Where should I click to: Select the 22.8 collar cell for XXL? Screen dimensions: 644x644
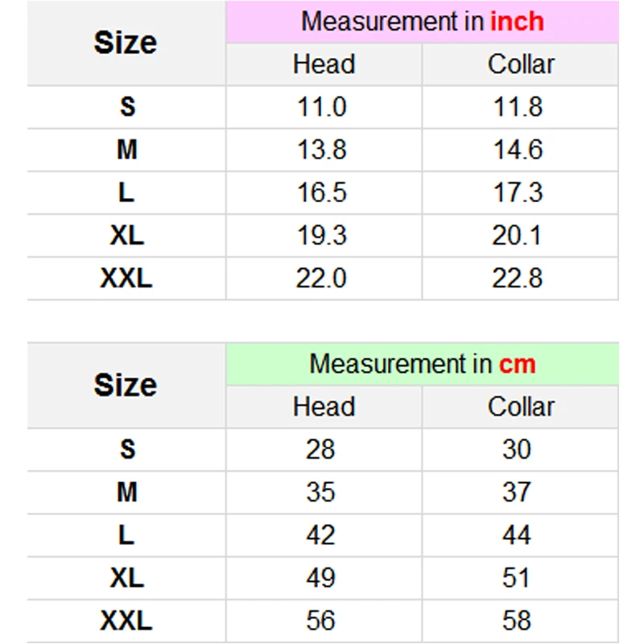pyautogui.click(x=518, y=278)
